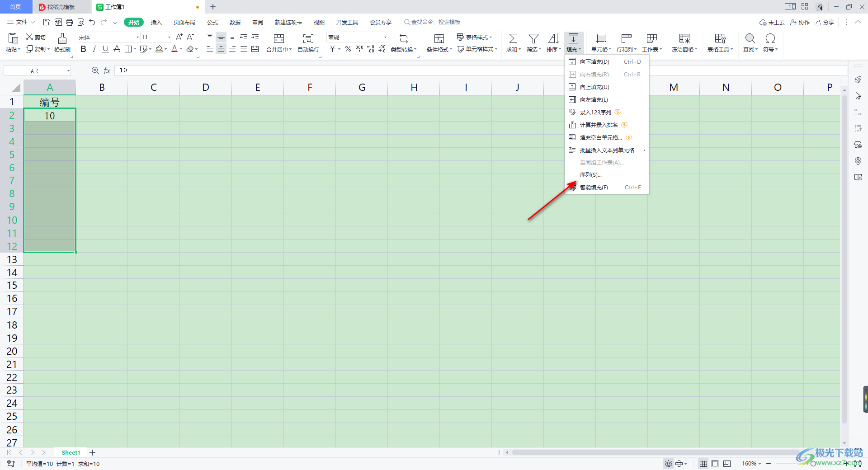Viewport: 868px width, 470px height.
Task: Click the decrease indent icon
Action: [244, 37]
